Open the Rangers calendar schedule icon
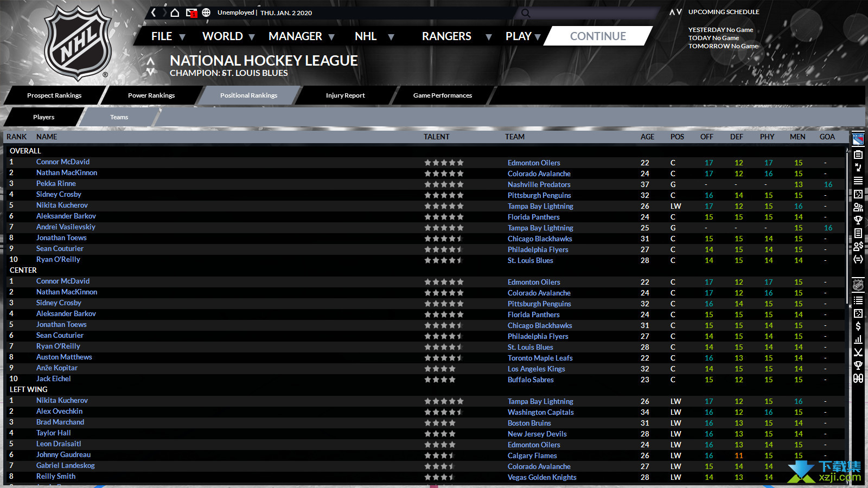 [x=858, y=194]
